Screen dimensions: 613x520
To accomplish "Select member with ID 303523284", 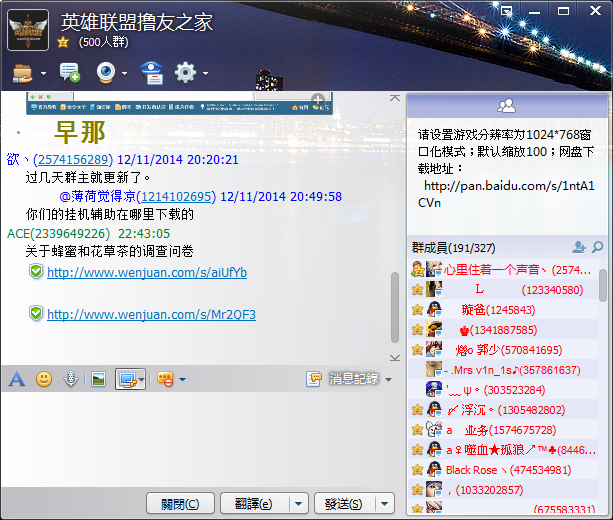I will [502, 390].
